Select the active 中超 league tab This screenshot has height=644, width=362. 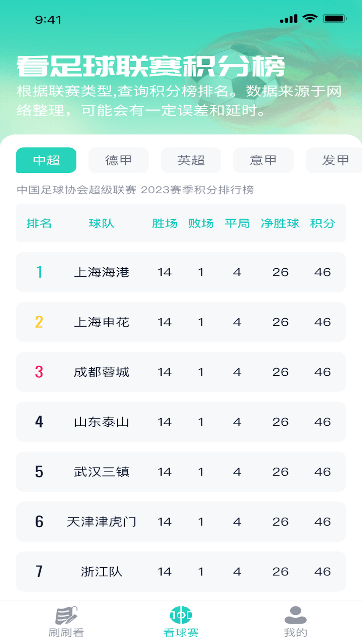pos(46,160)
